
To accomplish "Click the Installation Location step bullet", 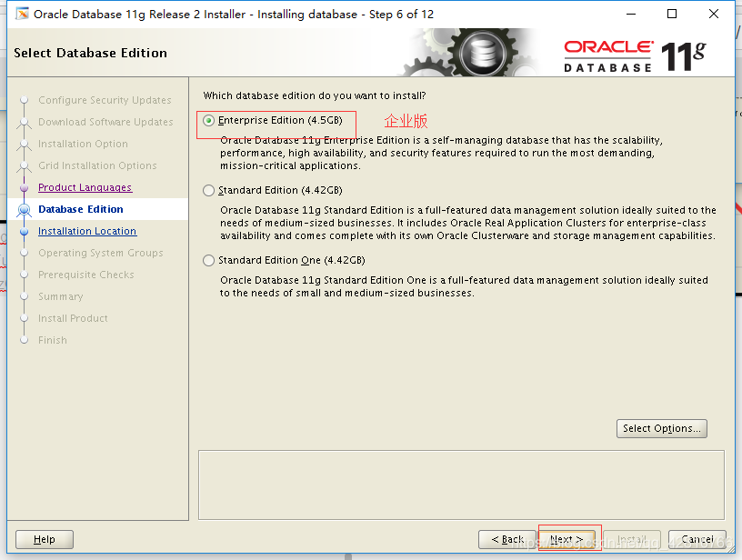I will coord(25,231).
